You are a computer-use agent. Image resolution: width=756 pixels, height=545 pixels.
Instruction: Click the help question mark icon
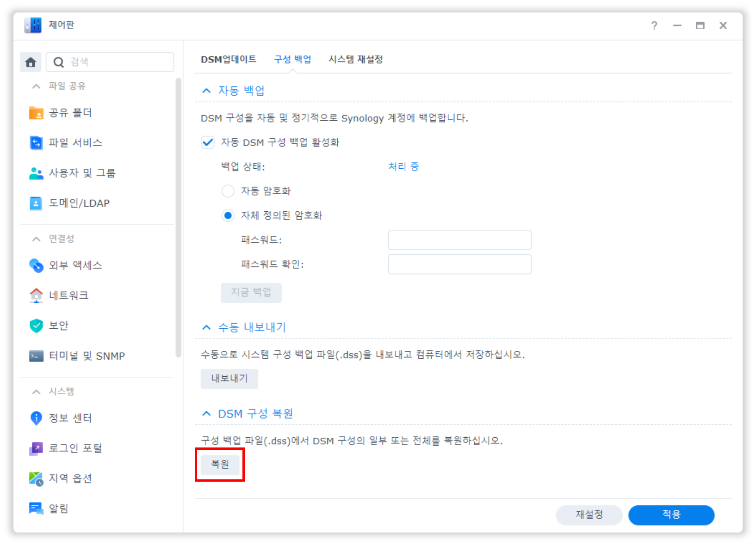pos(654,25)
